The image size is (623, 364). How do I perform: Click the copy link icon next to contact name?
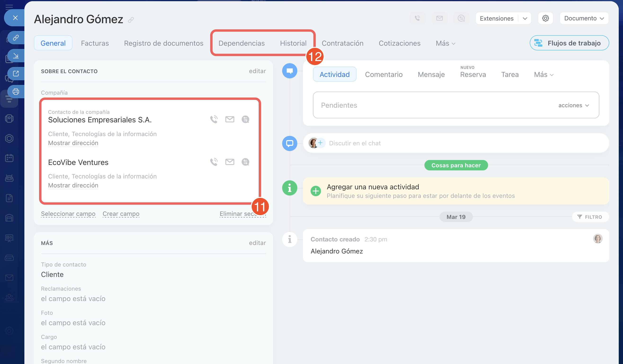coord(131,20)
